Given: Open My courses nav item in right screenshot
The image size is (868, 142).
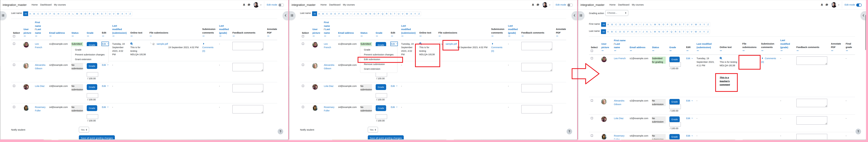Looking at the screenshot, I should (638, 5).
